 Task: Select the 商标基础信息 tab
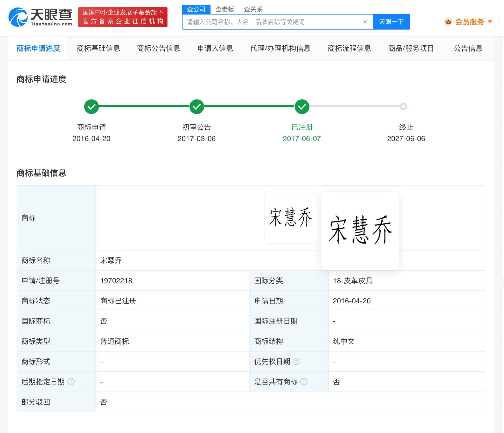pyautogui.click(x=99, y=48)
